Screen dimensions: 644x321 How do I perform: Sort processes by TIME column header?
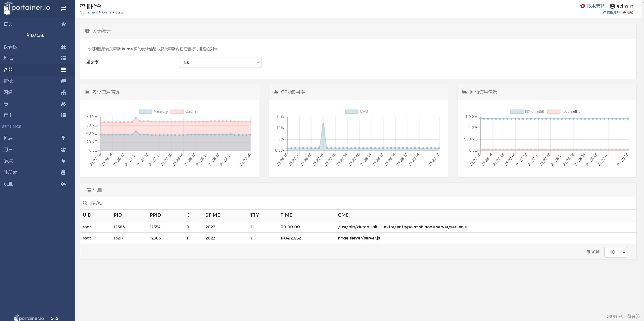(286, 215)
